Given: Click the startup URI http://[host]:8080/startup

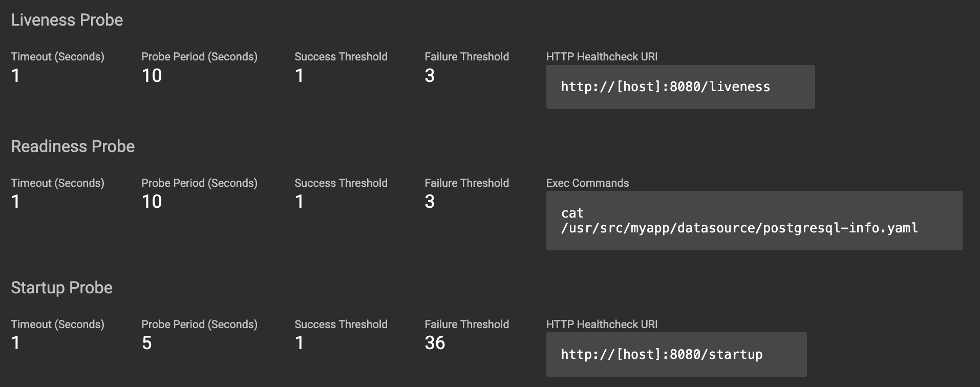Looking at the screenshot, I should point(662,355).
